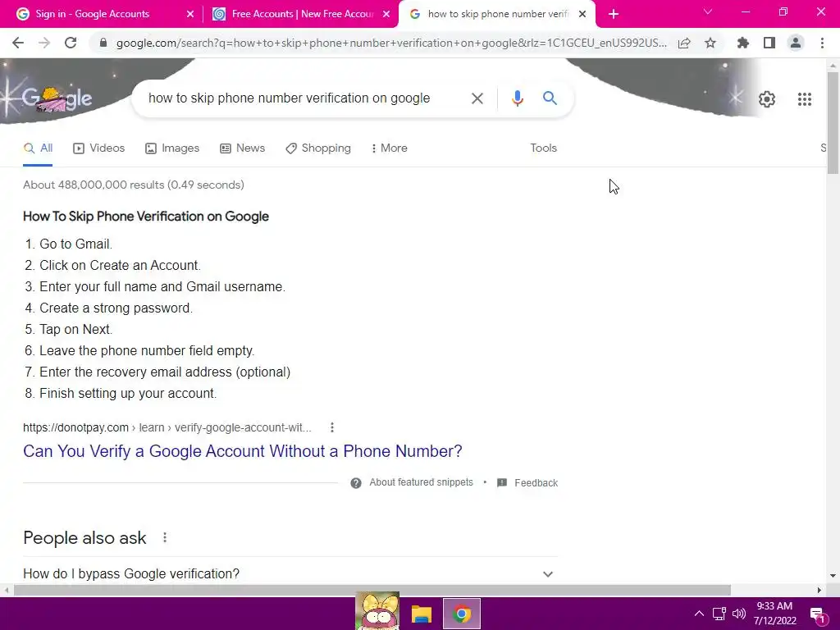Click the scroll right arrow at bottom
840x630 pixels.
tap(819, 591)
